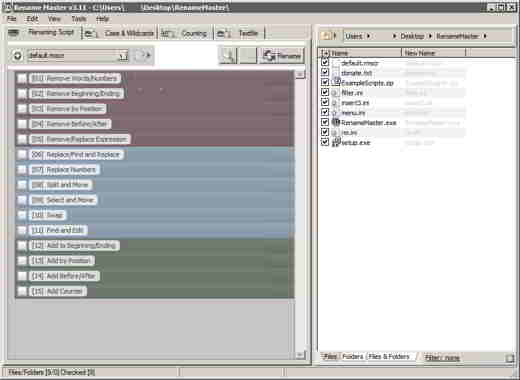Select step label [13] Add by Position
The image size is (520, 380).
click(62, 261)
